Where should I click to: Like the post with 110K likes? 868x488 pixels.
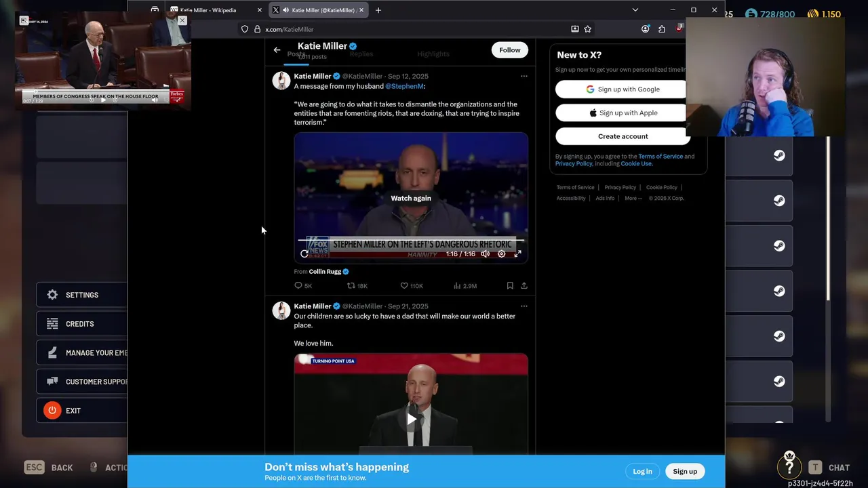point(411,286)
